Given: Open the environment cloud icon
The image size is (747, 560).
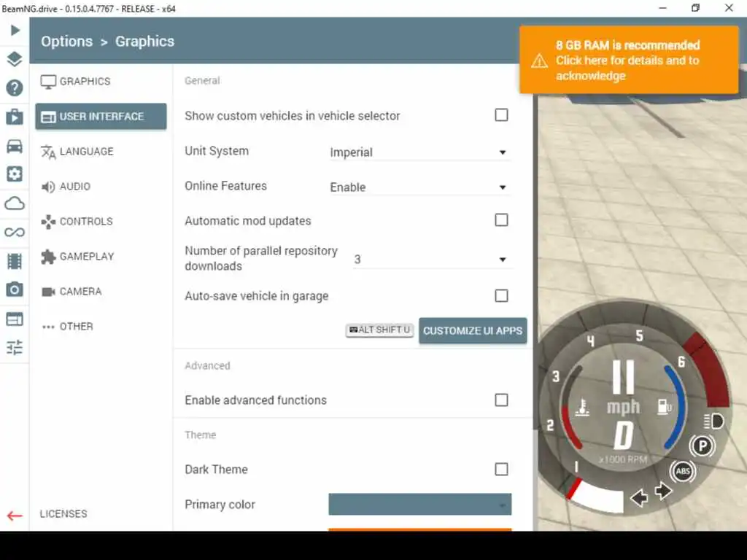Looking at the screenshot, I should [x=15, y=203].
